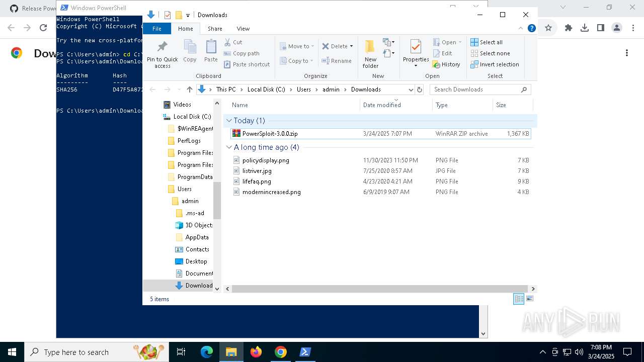
Task: Sort by Date modified column
Action: 396,105
